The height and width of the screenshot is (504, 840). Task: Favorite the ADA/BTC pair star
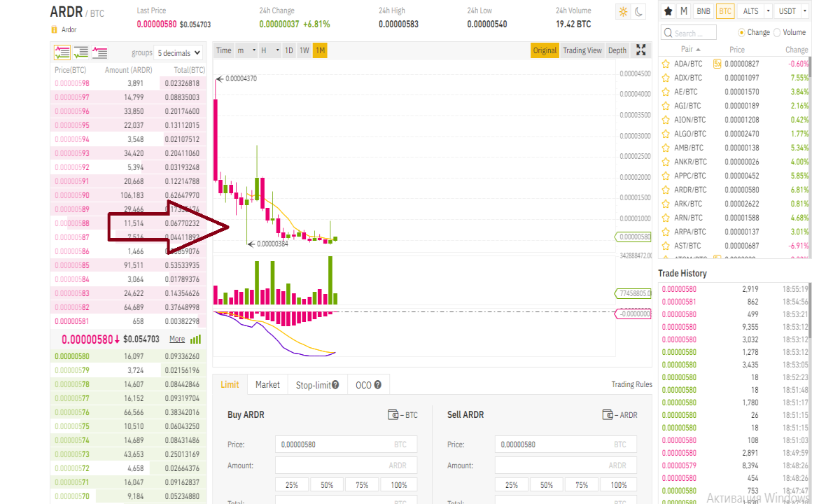pyautogui.click(x=666, y=64)
